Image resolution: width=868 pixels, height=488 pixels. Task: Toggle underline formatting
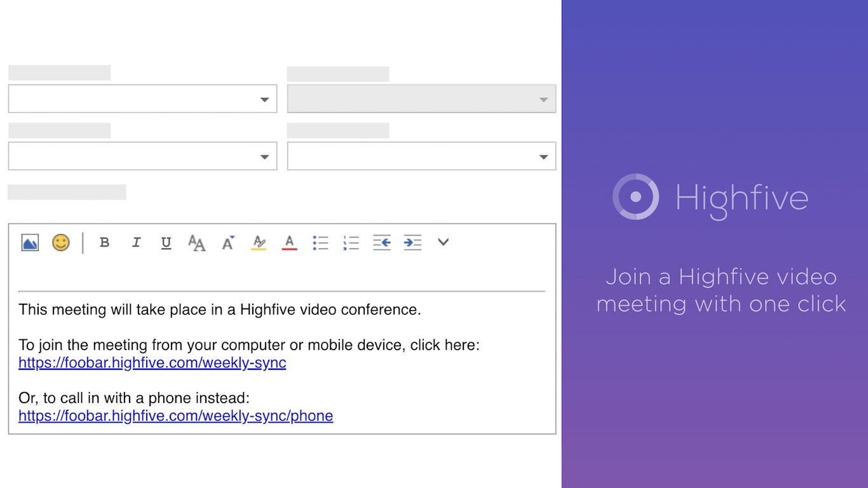coord(166,243)
